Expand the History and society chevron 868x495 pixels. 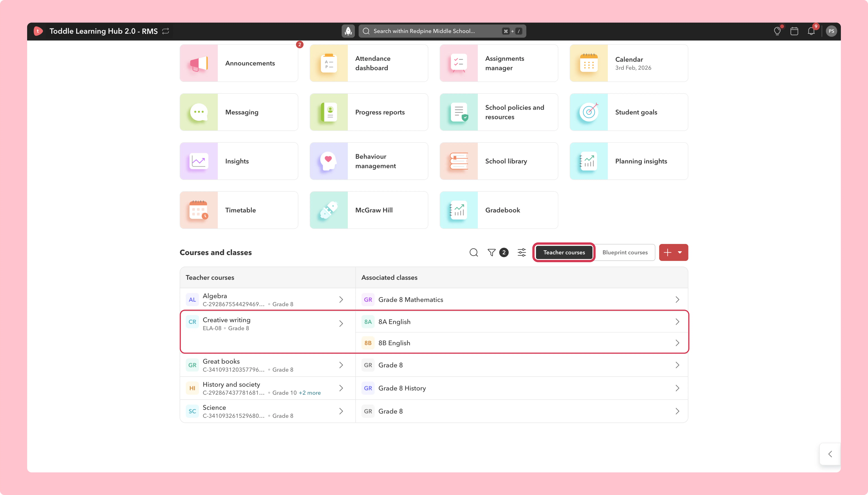point(341,388)
